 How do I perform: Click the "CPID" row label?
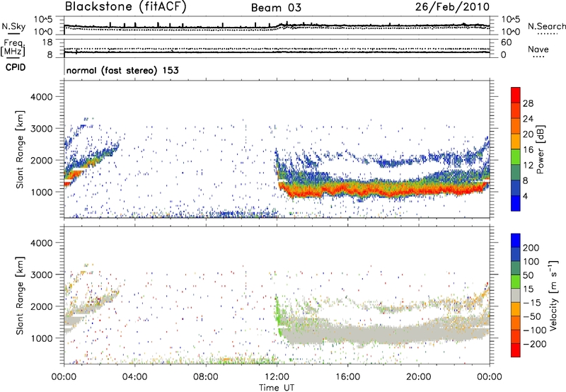click(16, 67)
